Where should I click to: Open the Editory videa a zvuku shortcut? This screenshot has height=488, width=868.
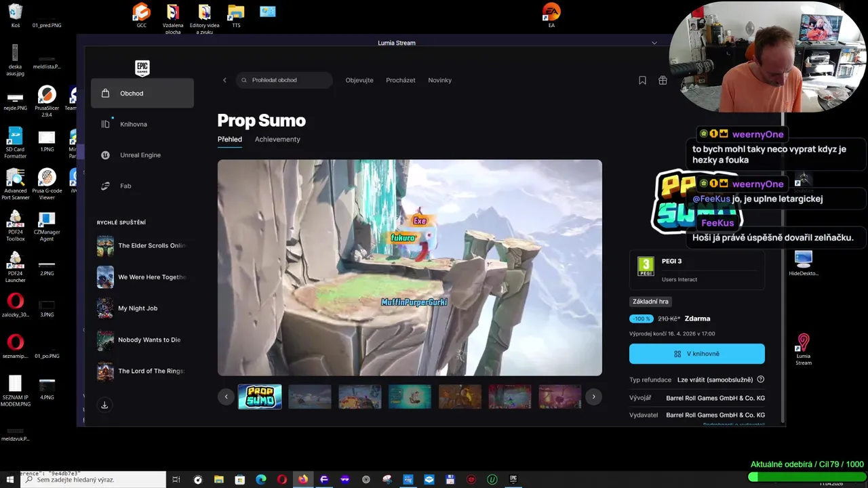pyautogui.click(x=204, y=18)
